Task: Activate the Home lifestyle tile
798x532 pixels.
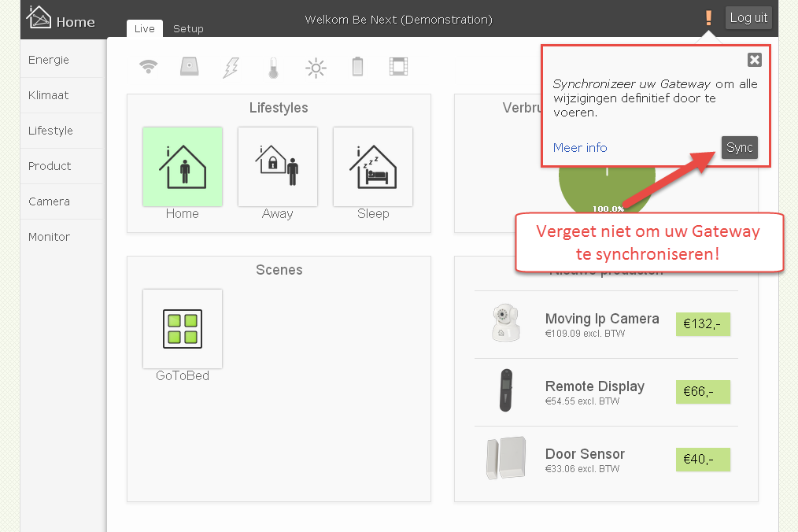Action: pos(183,167)
